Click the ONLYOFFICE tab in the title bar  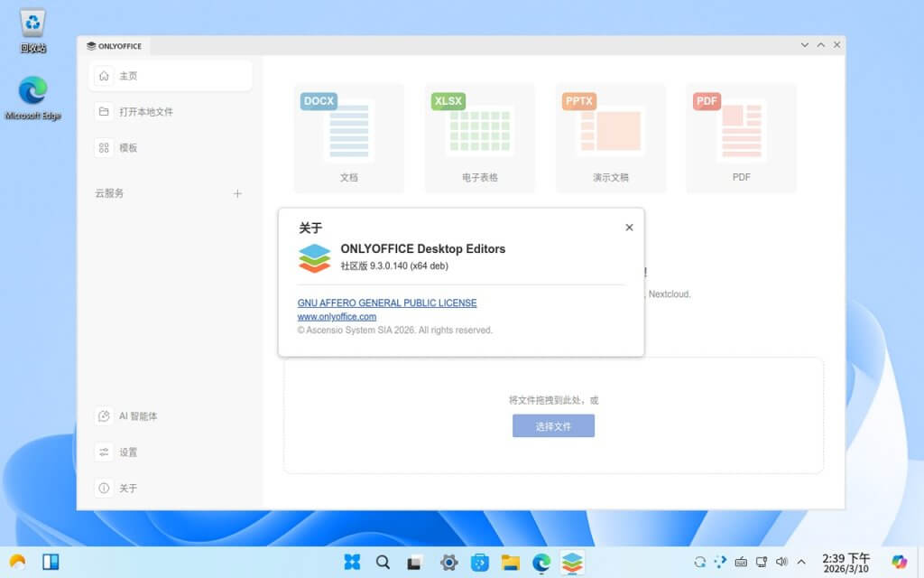click(x=115, y=46)
